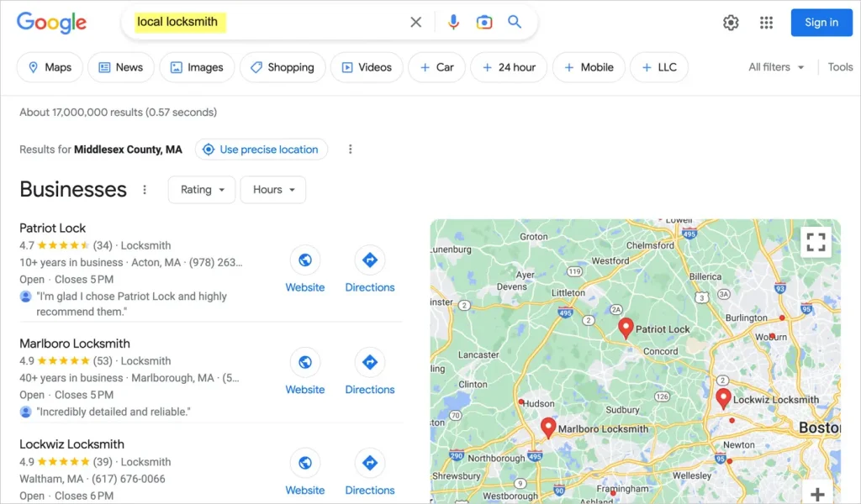Add the 24 hour filter chip
861x504 pixels.
tap(509, 67)
